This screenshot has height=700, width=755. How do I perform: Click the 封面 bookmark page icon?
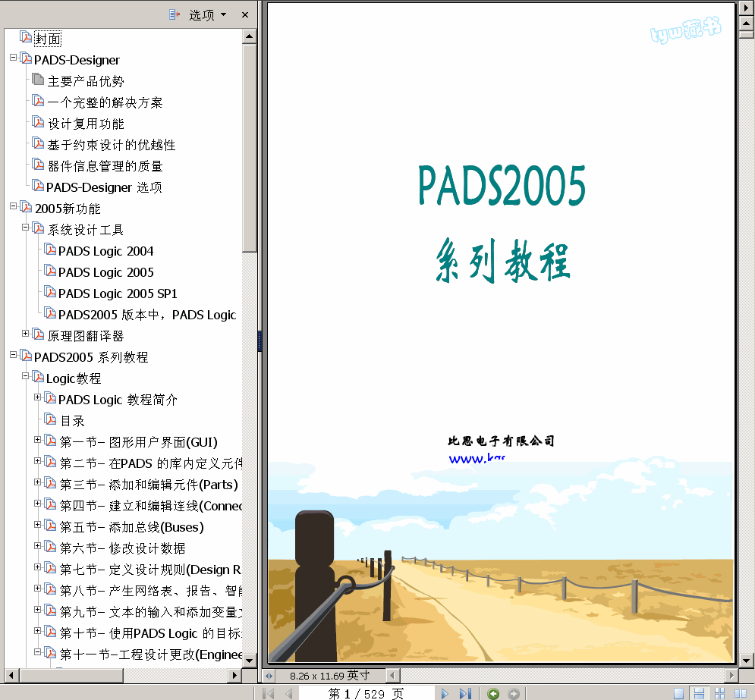(x=25, y=38)
